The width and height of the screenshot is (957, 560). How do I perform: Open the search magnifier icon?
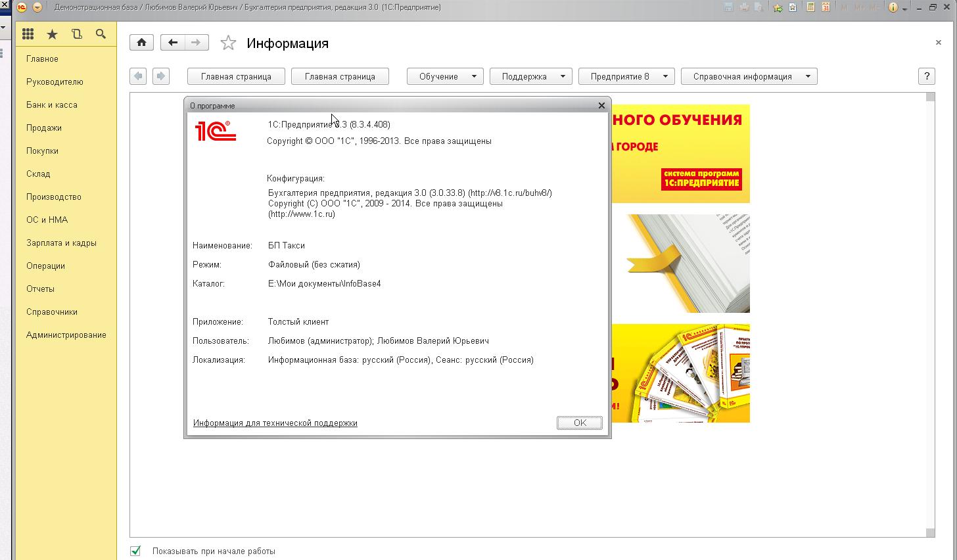(101, 34)
